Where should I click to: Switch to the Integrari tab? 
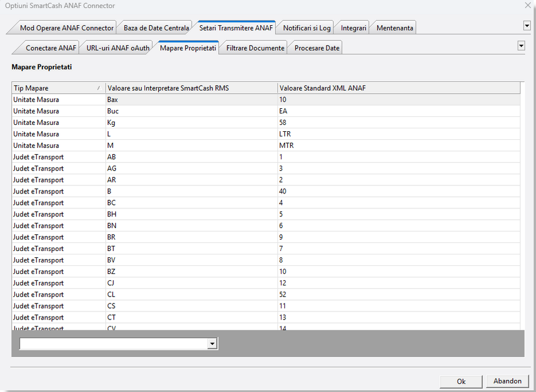pyautogui.click(x=353, y=28)
